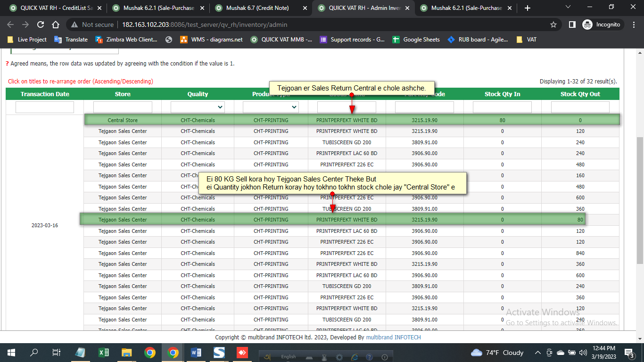
Task: Open the Google Sheets bookmark
Action: pyautogui.click(x=421, y=40)
